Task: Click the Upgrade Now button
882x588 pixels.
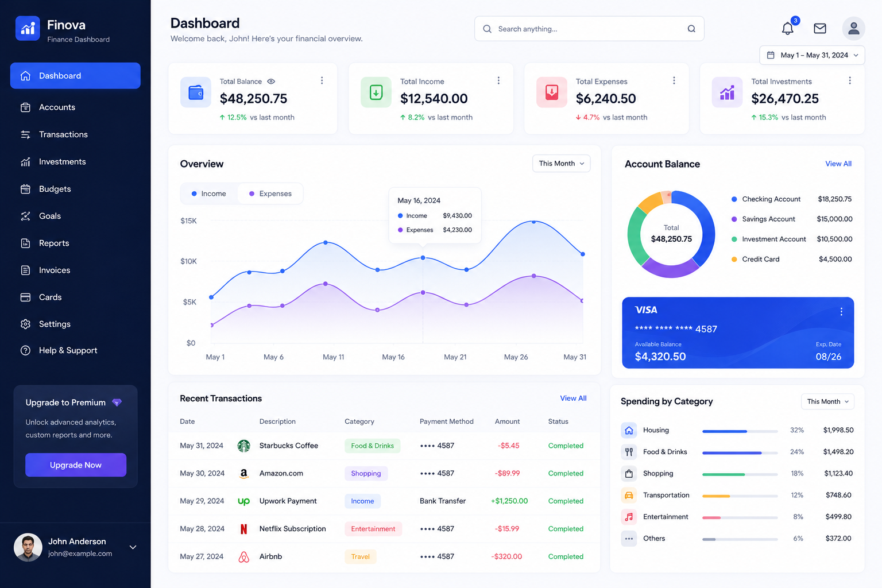Action: tap(76, 465)
